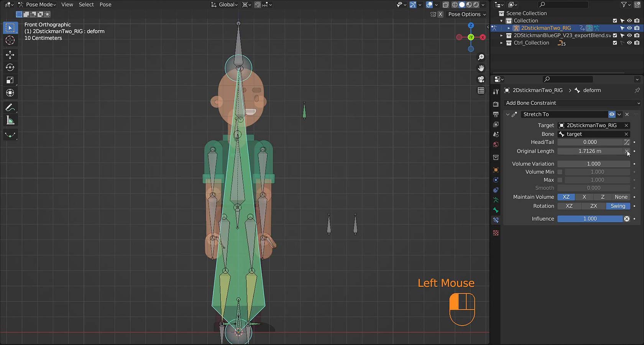Select the Rotate tool
Viewport: 644px width, 345px height.
click(10, 67)
